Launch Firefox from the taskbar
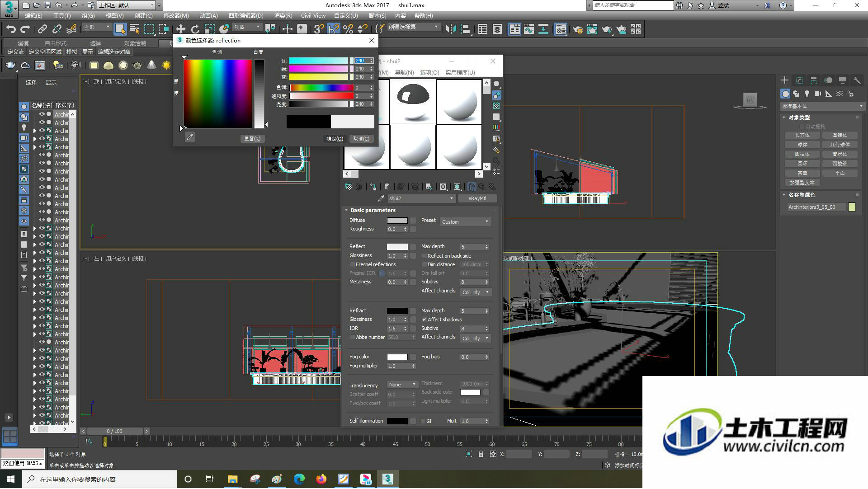The width and height of the screenshot is (868, 489). pos(321,479)
